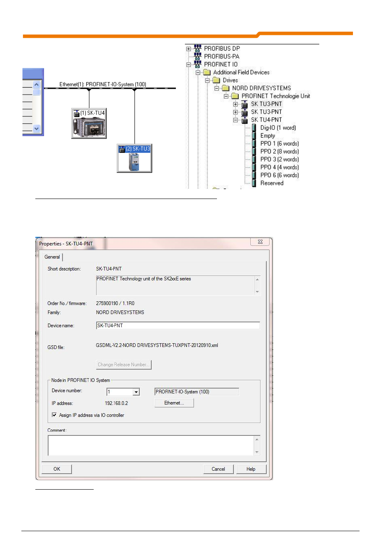Click the PPO 4 (4 words) module icon
Image resolution: width=392 pixels, height=555 pixels.
tap(254, 167)
